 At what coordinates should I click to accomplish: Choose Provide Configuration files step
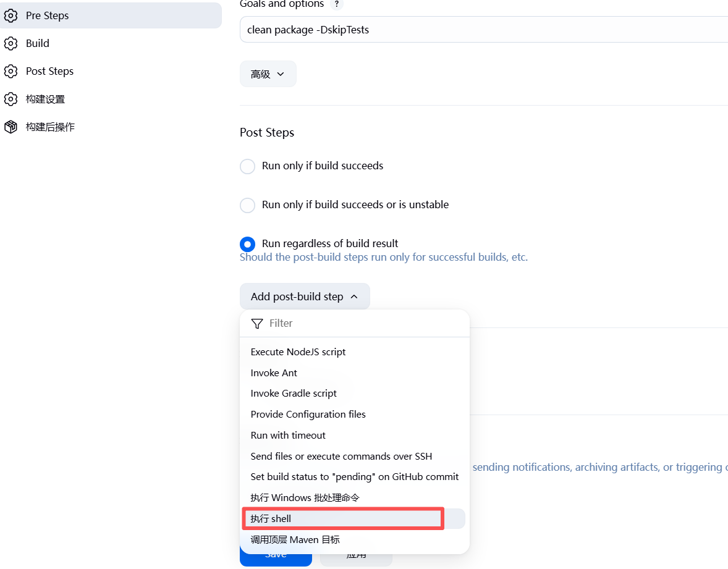pyautogui.click(x=355, y=414)
